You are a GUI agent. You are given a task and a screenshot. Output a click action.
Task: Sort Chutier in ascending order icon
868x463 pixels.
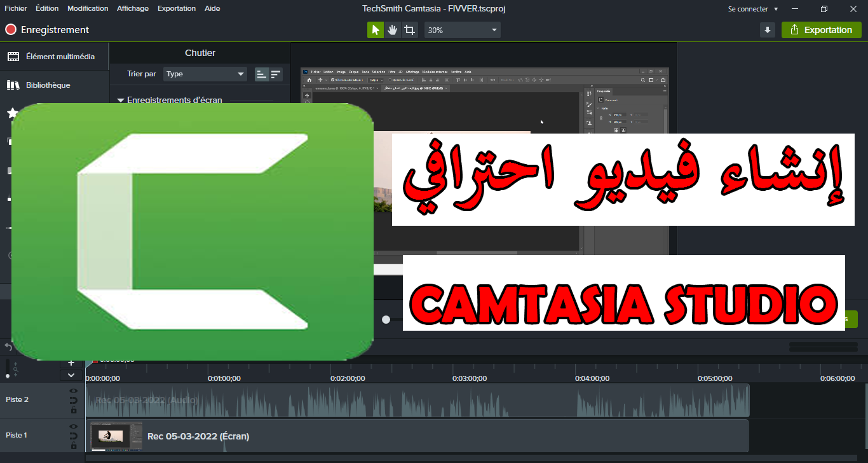coord(261,74)
